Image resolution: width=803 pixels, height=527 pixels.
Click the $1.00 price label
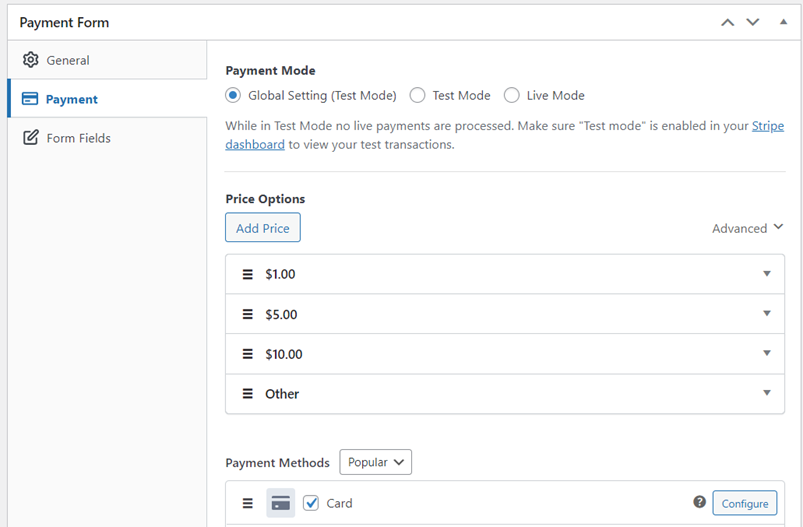tap(280, 275)
